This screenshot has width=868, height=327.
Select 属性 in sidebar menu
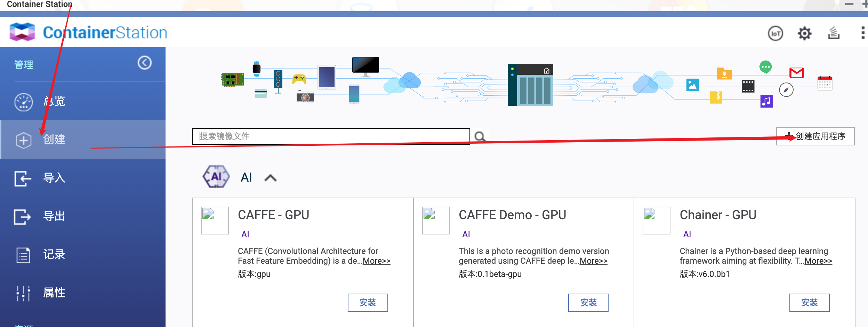click(x=83, y=293)
